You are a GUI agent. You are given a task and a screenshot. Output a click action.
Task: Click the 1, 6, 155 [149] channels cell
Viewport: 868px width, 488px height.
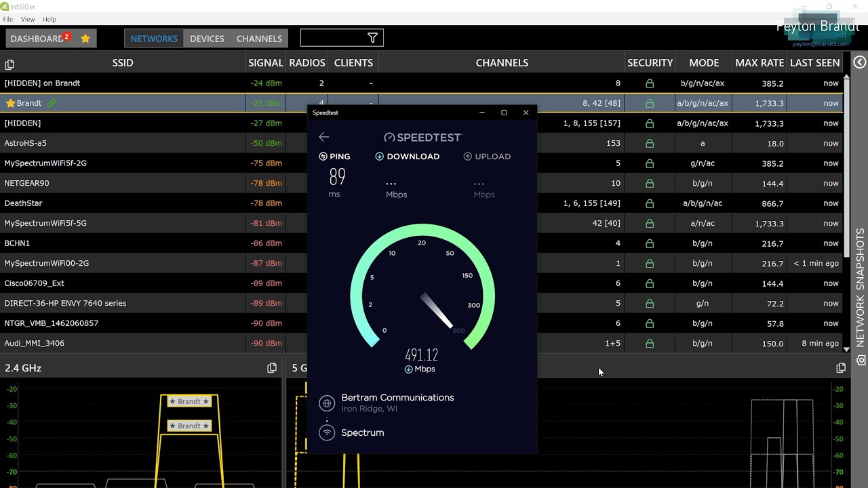[x=592, y=203]
